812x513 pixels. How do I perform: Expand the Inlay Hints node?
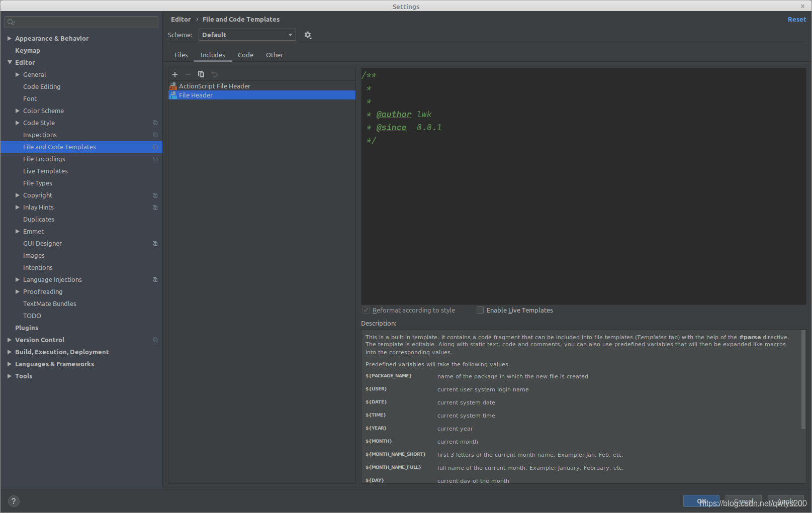coord(18,207)
